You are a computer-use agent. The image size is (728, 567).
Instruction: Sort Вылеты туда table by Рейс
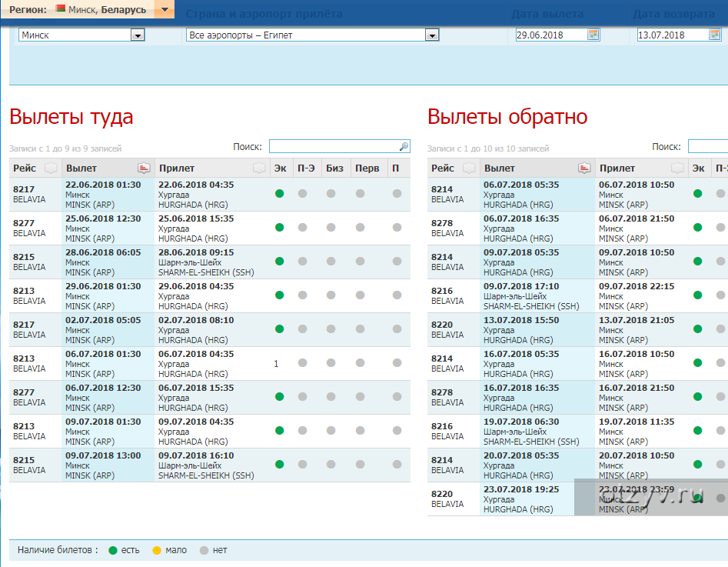coord(35,168)
